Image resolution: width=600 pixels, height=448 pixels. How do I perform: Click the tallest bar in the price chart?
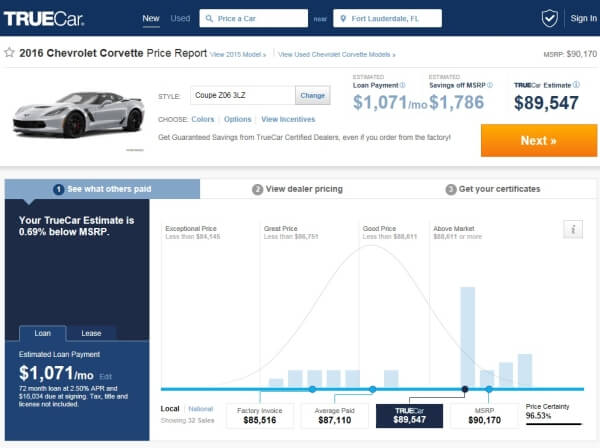click(x=468, y=337)
